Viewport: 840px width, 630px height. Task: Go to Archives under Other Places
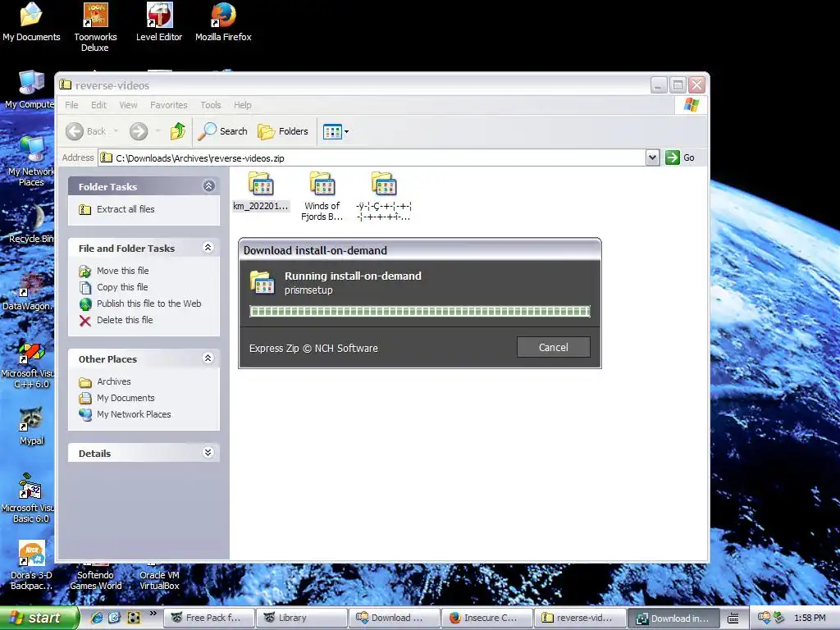pyautogui.click(x=105, y=381)
